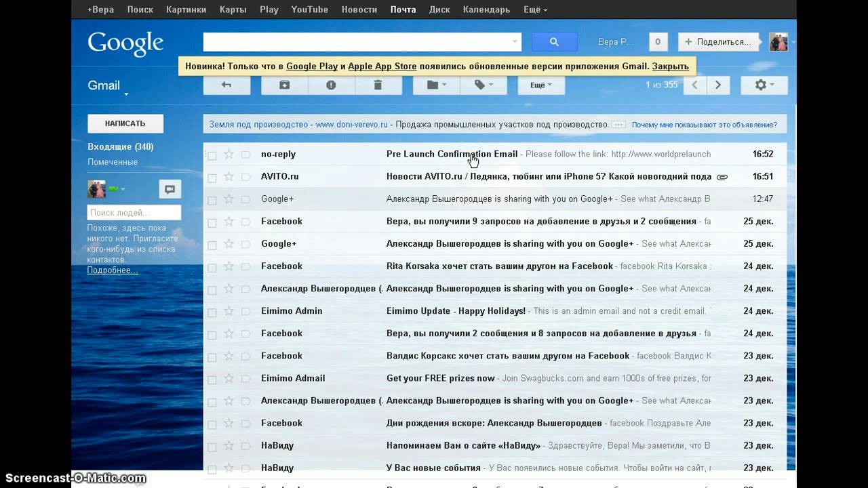Open the Ещё actions dropdown in toolbar

click(x=541, y=85)
